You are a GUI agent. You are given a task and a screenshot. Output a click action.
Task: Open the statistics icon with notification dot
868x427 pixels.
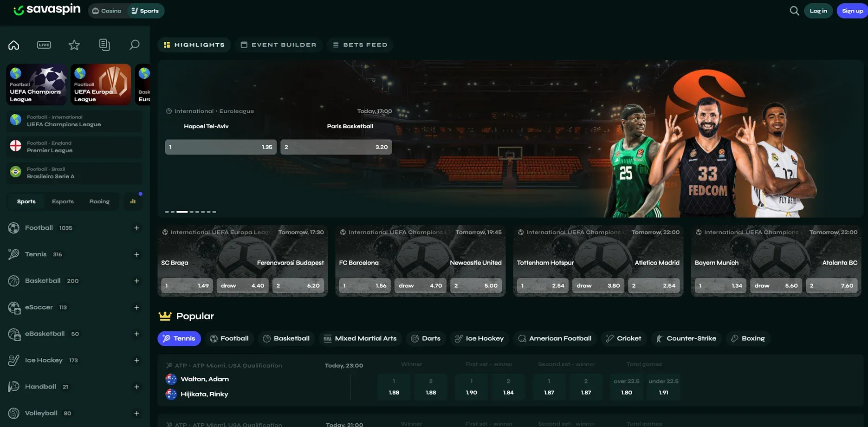[x=133, y=201]
